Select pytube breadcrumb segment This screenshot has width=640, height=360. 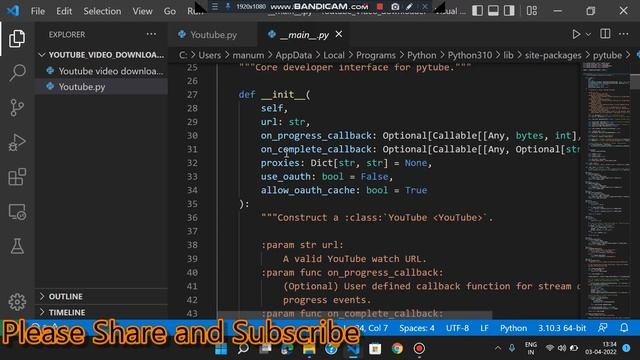tap(607, 55)
